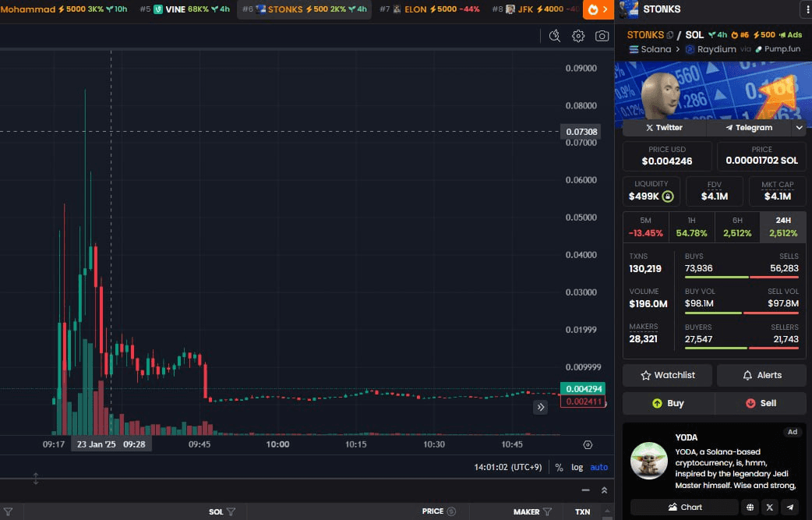The image size is (812, 520).
Task: Toggle auto scale on the chart
Action: pyautogui.click(x=599, y=467)
